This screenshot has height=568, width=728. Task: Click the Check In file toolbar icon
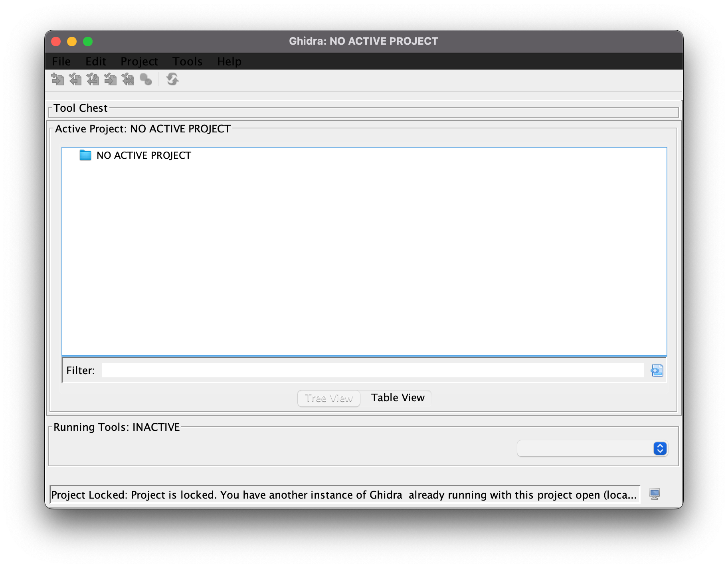click(110, 79)
